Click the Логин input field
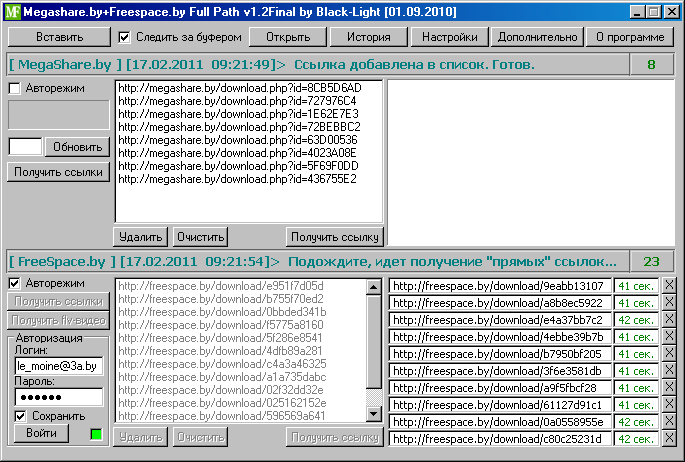 click(58, 367)
